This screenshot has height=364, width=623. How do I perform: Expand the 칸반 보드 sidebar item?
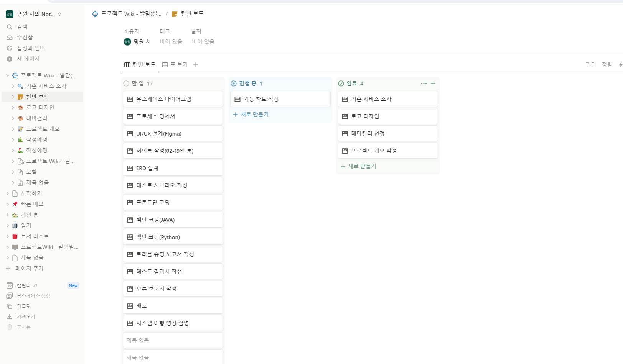tap(13, 97)
